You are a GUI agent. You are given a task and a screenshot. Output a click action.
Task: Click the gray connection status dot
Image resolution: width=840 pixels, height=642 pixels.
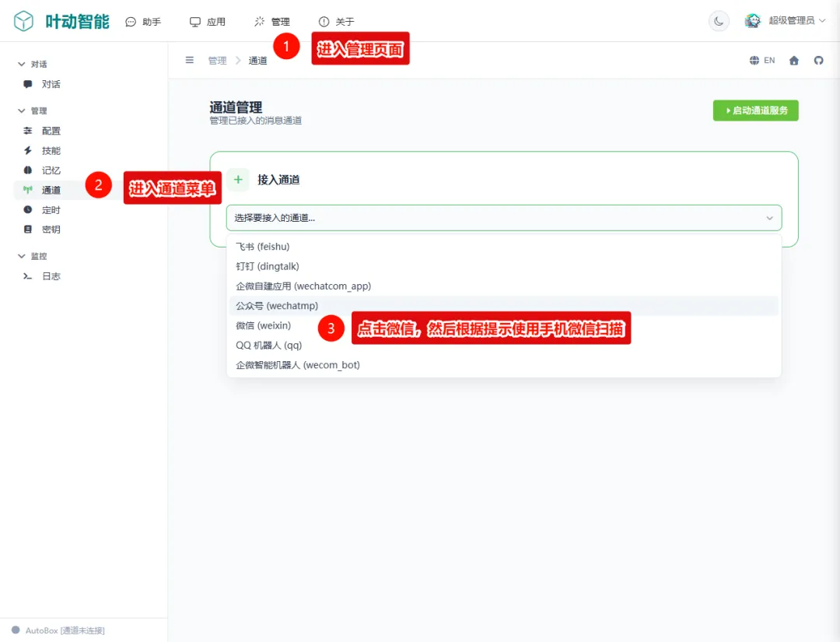pos(16,630)
